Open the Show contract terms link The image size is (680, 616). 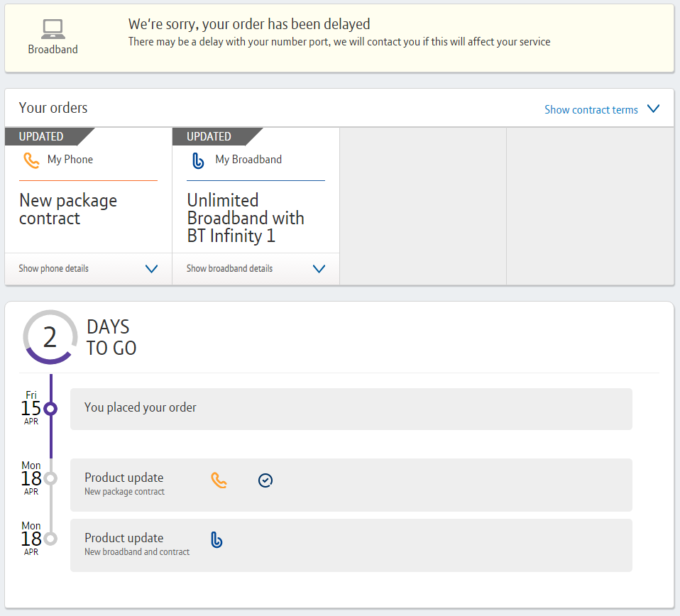tap(591, 110)
